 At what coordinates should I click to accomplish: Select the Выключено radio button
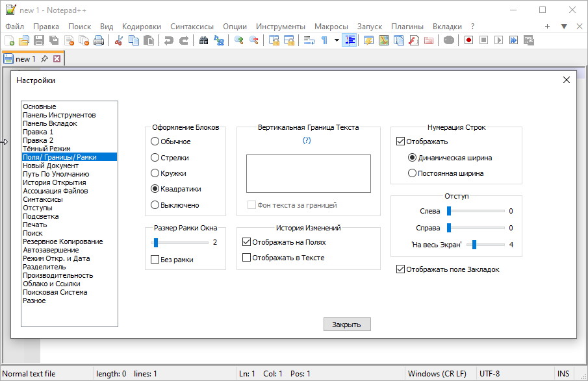(155, 205)
